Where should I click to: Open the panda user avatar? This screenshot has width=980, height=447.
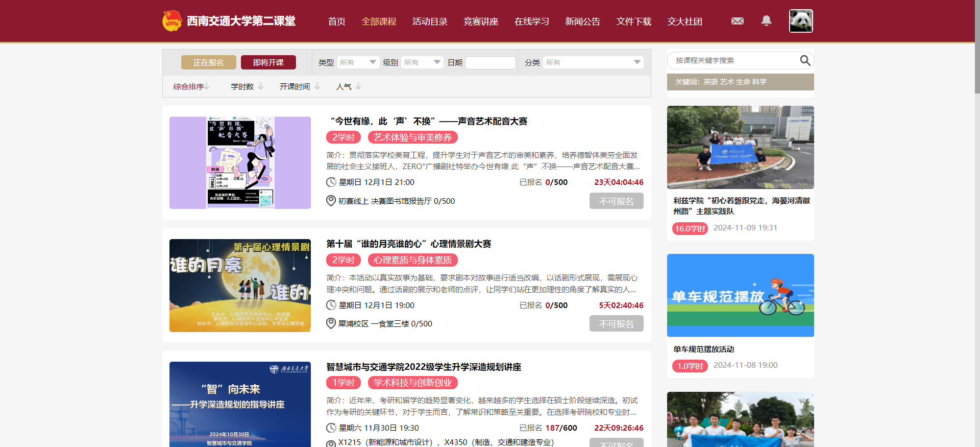coord(801,21)
